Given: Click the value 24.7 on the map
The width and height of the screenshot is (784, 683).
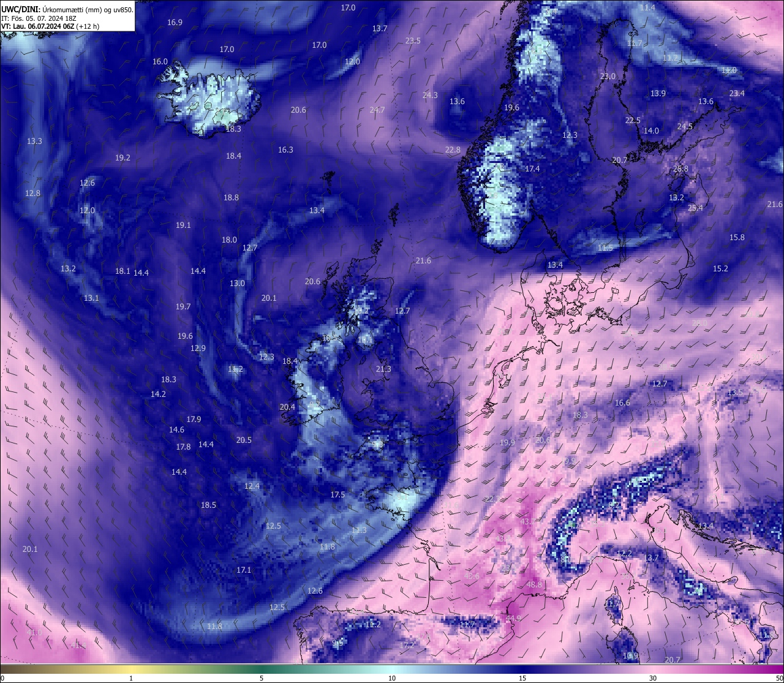Looking at the screenshot, I should tap(377, 110).
